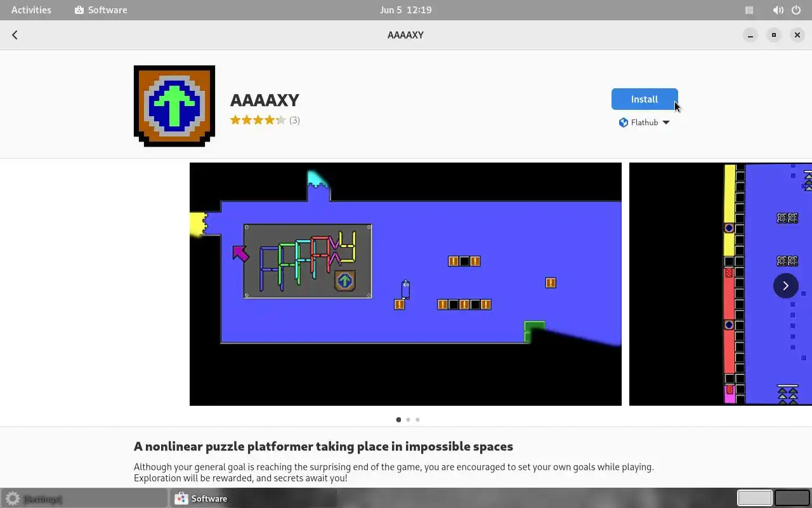Maximize the Software window
812x508 pixels.
[x=774, y=35]
